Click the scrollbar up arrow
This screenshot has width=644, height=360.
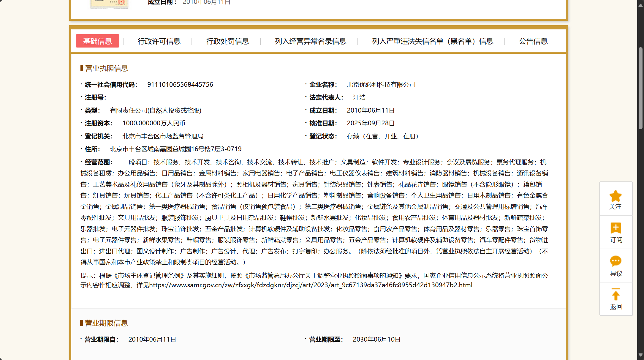[640, 5]
